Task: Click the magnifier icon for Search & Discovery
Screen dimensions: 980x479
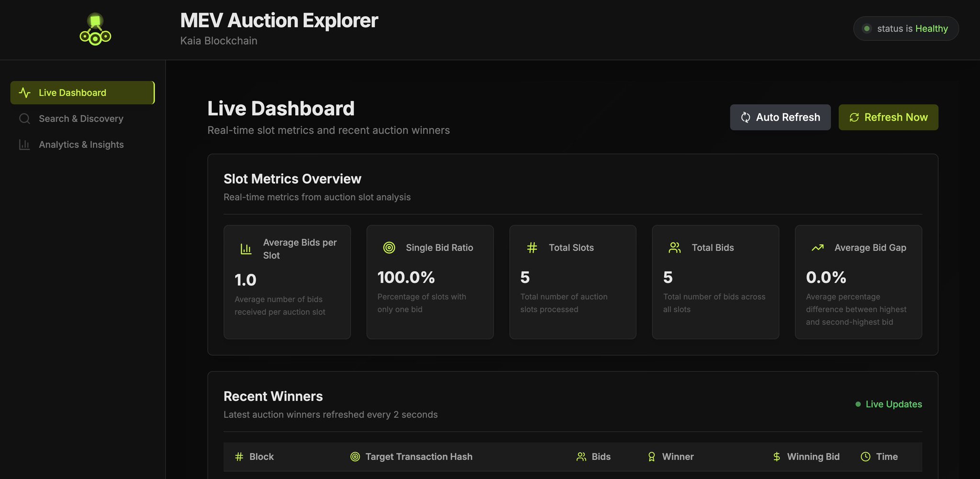Action: pos(24,119)
